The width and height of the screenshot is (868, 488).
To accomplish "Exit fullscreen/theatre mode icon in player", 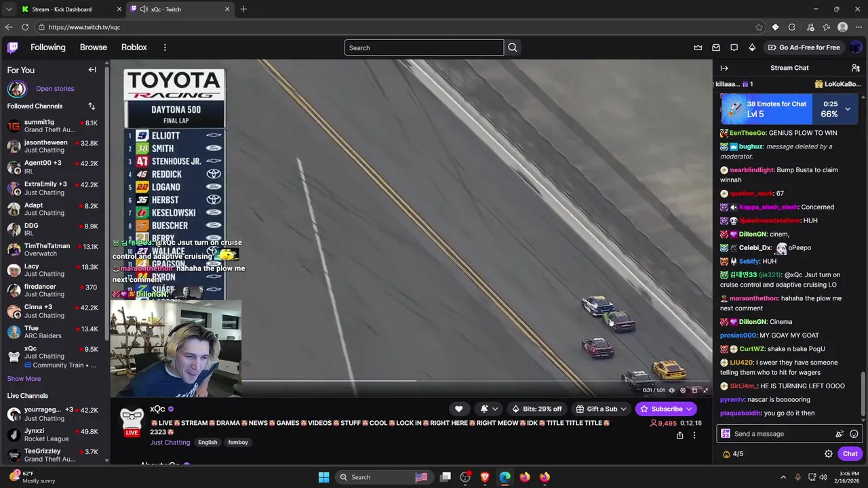I will tap(705, 390).
